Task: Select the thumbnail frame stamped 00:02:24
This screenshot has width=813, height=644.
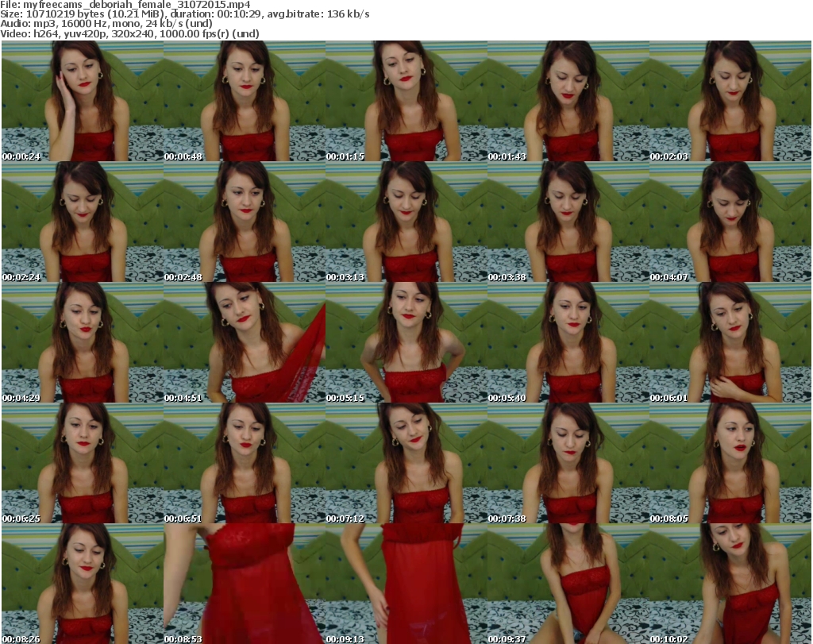Action: pos(83,222)
